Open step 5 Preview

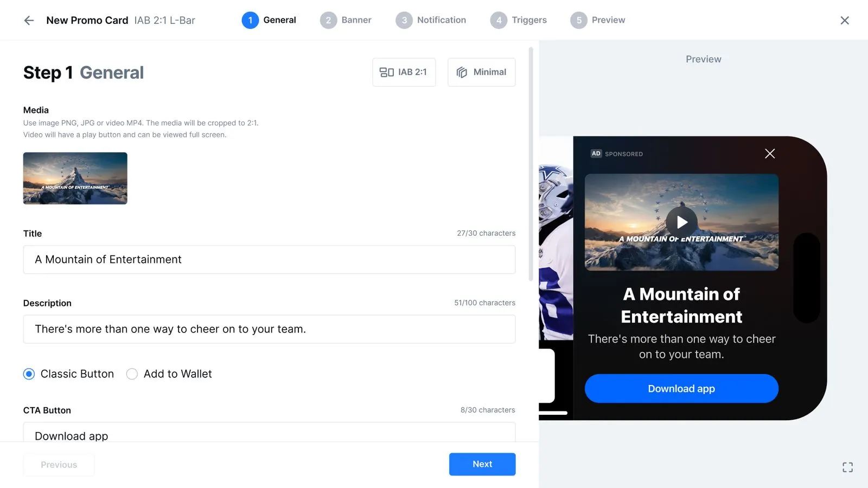(x=597, y=20)
